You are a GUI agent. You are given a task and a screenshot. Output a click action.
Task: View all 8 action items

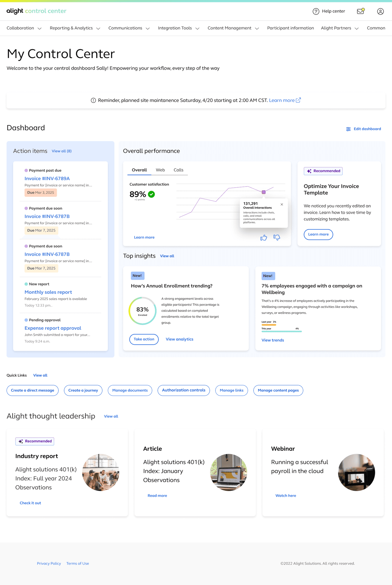pyautogui.click(x=62, y=151)
